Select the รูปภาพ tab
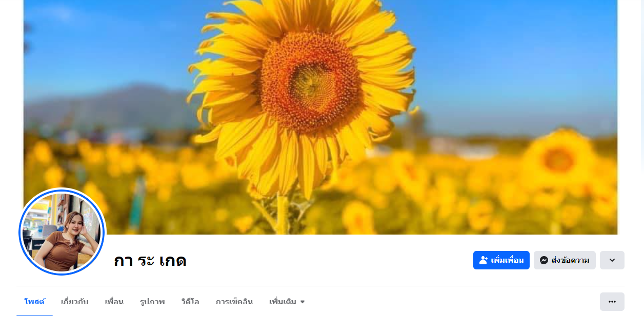 tap(152, 302)
